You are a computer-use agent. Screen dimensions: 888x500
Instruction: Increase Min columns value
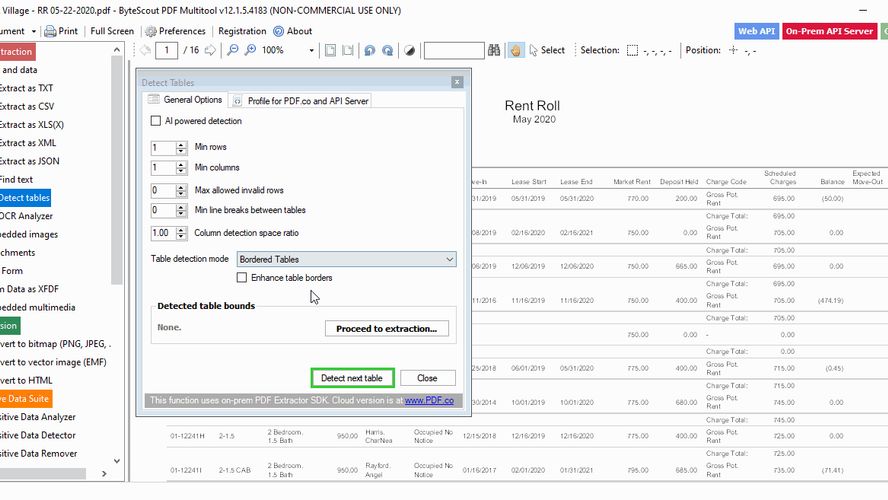[181, 164]
